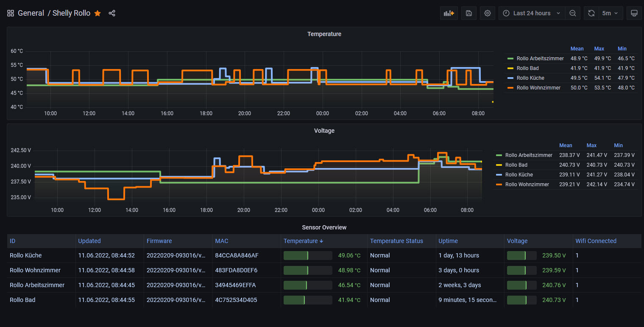Switch to kiosk view mode
This screenshot has width=644, height=327.
tap(634, 13)
